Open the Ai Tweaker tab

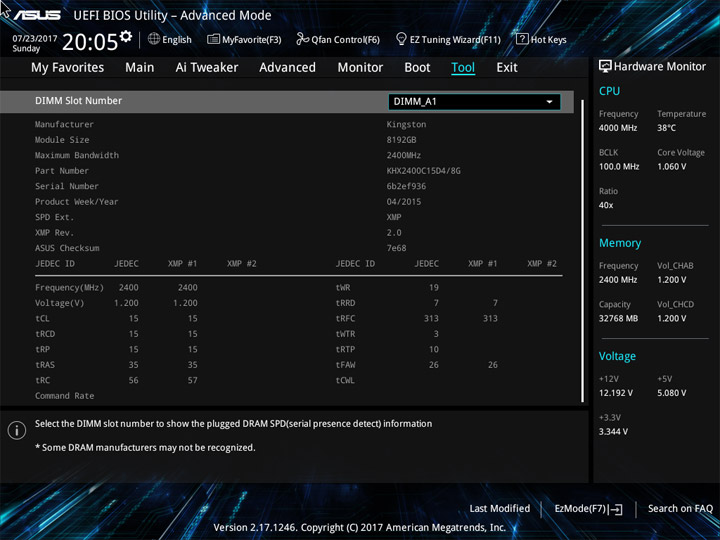[207, 68]
